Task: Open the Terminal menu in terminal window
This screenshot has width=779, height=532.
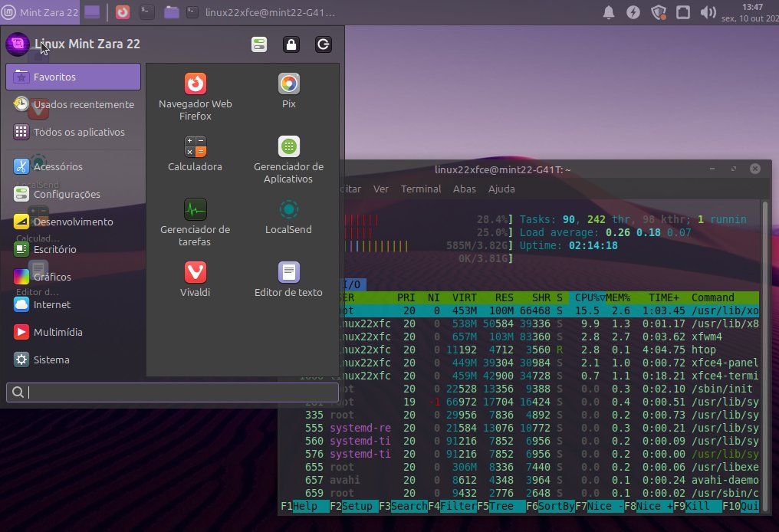Action: tap(421, 189)
